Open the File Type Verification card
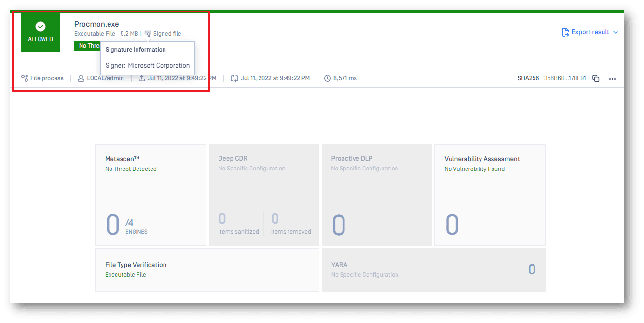Image resolution: width=644 pixels, height=323 pixels. (x=207, y=270)
